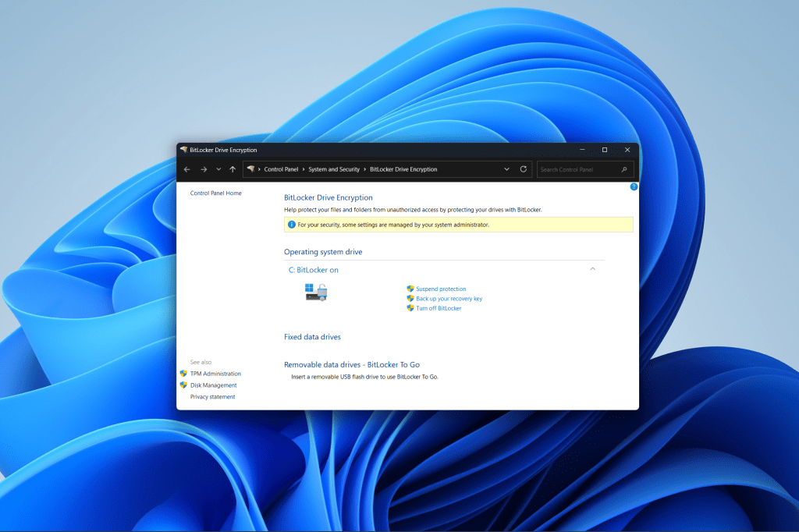Click C: BitLocker on heading
Image resolution: width=799 pixels, height=532 pixels.
coord(314,270)
